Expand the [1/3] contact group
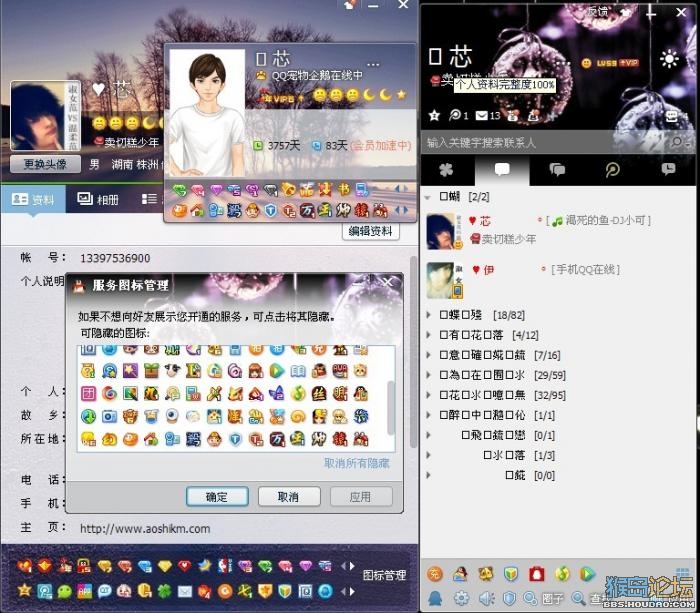This screenshot has height=613, width=700. (428, 455)
